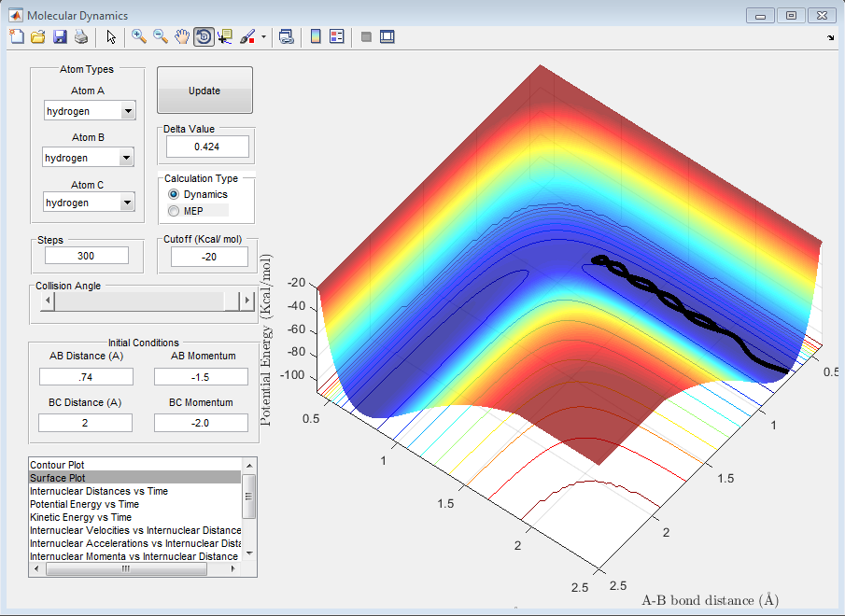The height and width of the screenshot is (616, 845).
Task: Toggle the Rotate 3D tool
Action: point(203,36)
